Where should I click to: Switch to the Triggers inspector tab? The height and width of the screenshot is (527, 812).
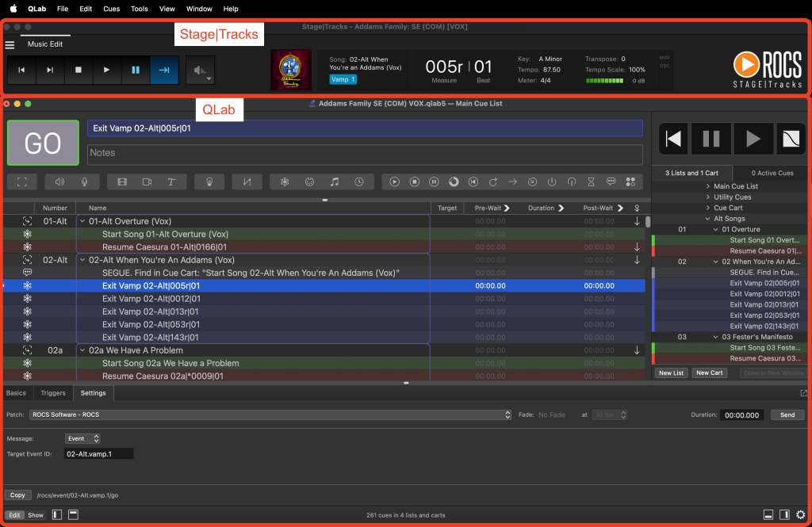(53, 393)
